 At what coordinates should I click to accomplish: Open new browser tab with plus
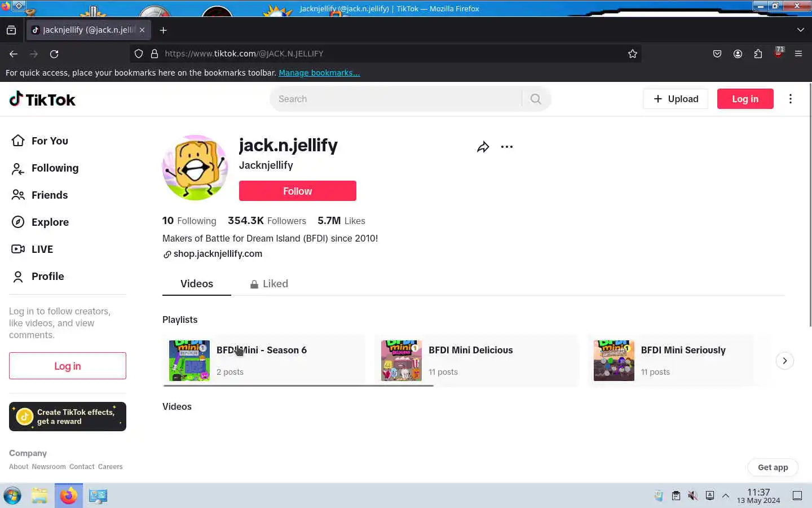point(164,30)
